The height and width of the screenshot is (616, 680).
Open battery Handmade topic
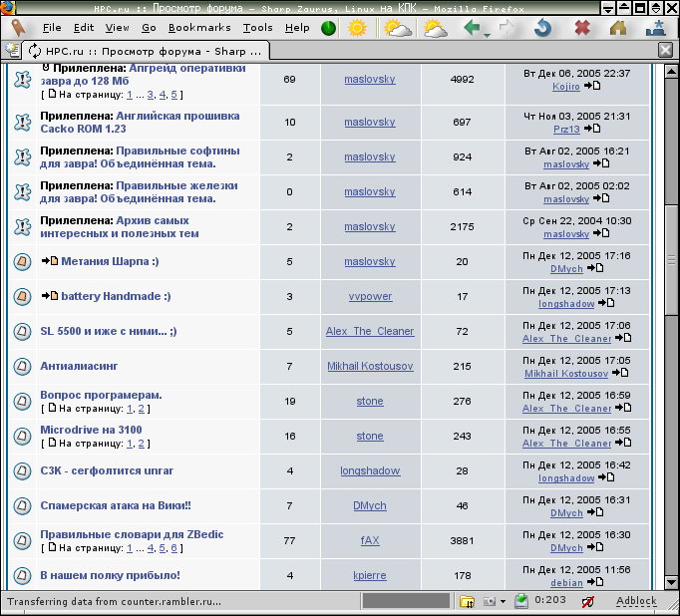click(116, 296)
